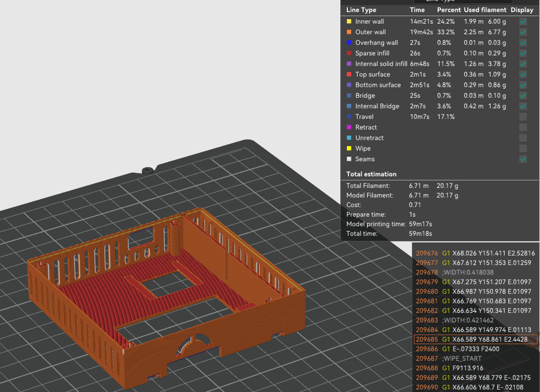Viewport: 540px width, 392px height.
Task: Click the purple Internal solid infill swatch
Action: tap(349, 63)
